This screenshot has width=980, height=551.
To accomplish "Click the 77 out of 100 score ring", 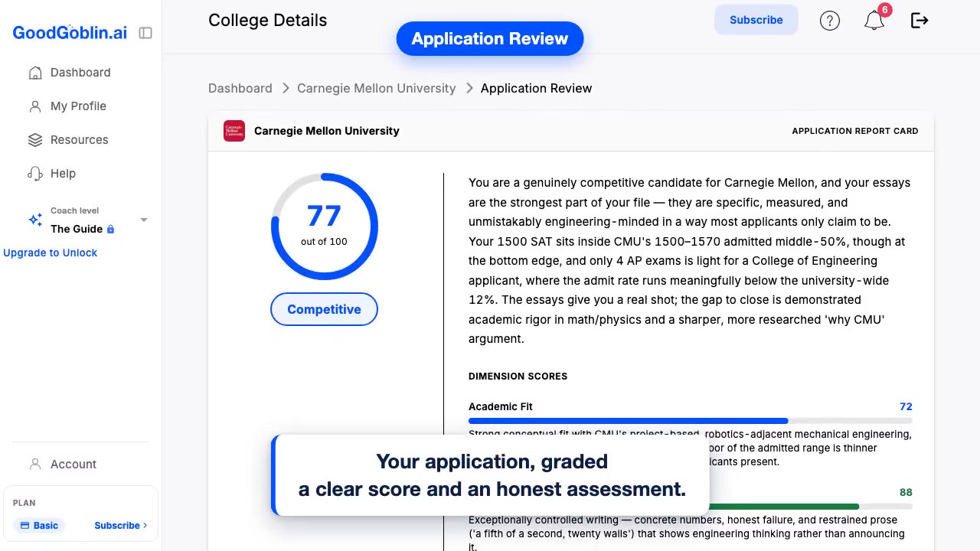I will click(325, 227).
